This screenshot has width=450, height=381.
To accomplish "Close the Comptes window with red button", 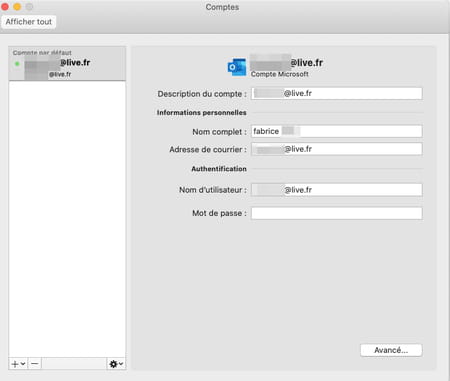I will (x=5, y=7).
